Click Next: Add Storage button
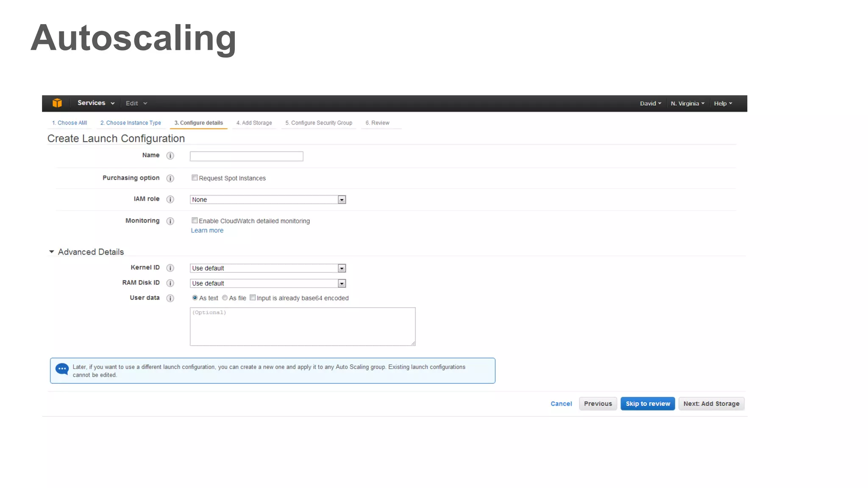The image size is (868, 488). (x=711, y=404)
